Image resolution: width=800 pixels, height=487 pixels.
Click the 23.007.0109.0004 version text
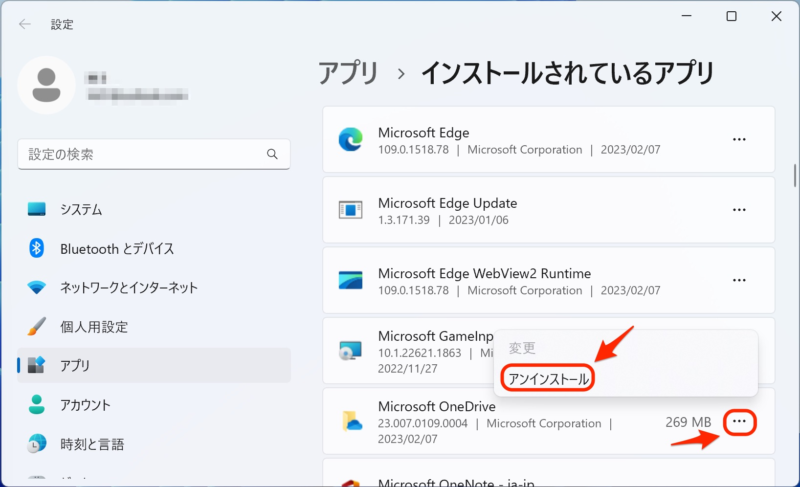point(422,423)
